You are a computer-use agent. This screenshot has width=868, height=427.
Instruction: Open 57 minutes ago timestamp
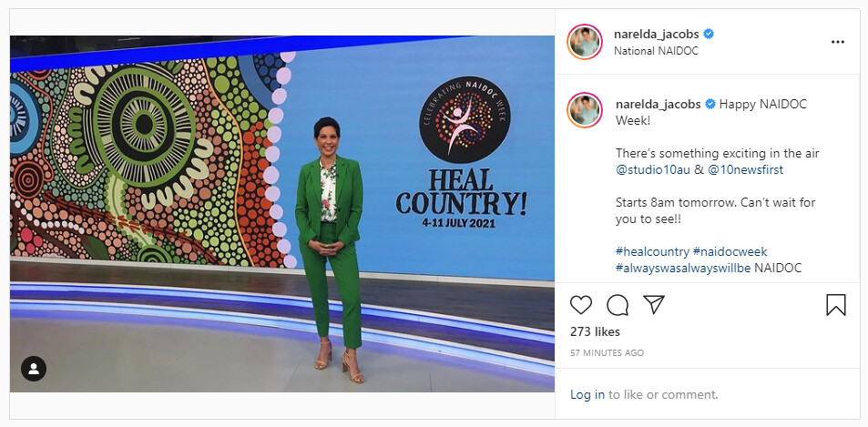coord(607,353)
